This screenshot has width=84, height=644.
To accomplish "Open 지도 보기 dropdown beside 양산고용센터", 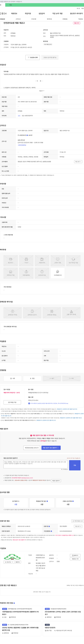I will (x=78, y=526).
